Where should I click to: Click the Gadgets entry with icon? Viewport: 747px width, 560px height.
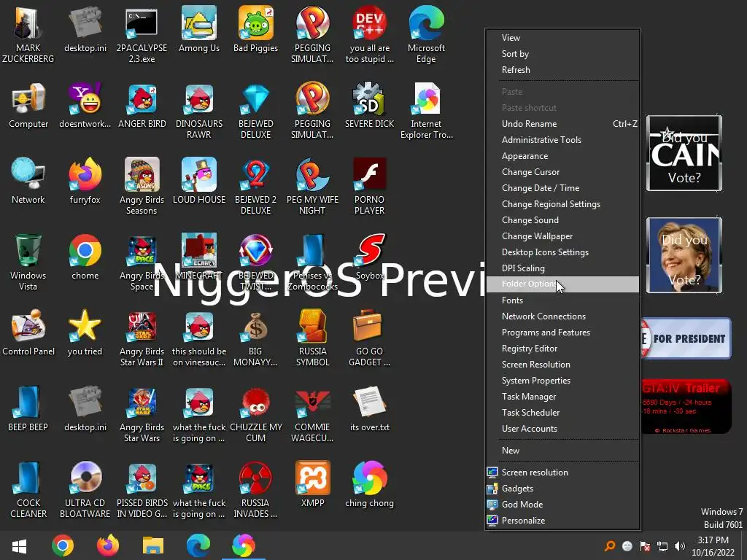562,489
